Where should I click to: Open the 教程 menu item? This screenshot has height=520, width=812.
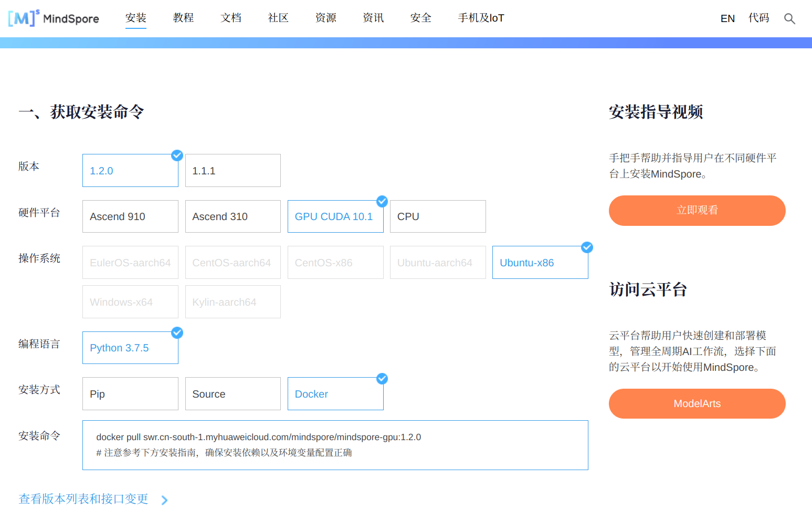pyautogui.click(x=183, y=18)
